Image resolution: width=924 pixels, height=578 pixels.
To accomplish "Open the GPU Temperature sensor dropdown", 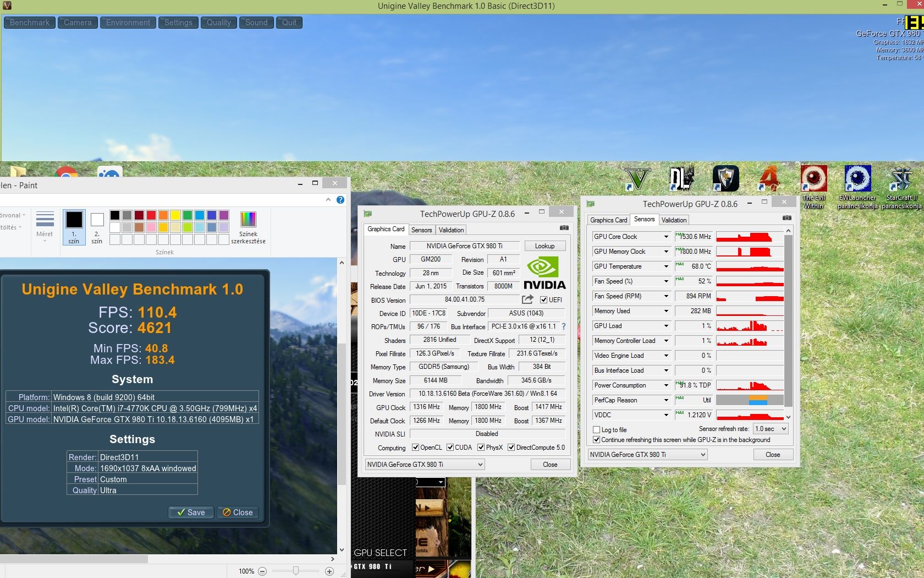I will click(666, 266).
